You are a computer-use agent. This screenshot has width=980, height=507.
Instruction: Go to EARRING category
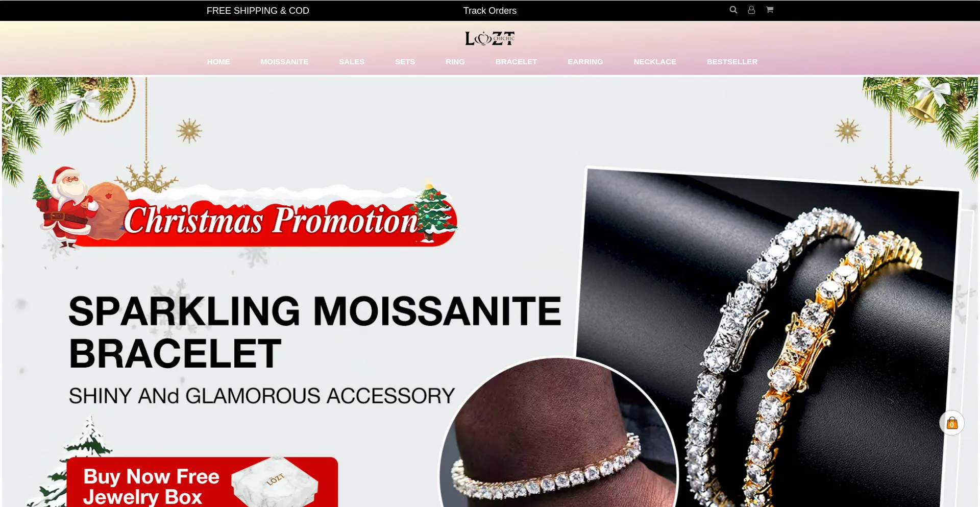pyautogui.click(x=585, y=62)
